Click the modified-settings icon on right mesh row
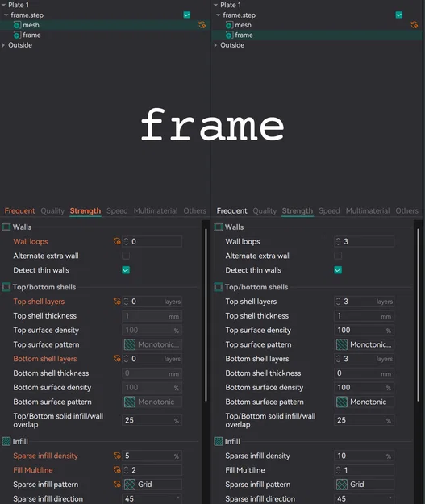Screen dimensions: 425x504 click(x=415, y=25)
